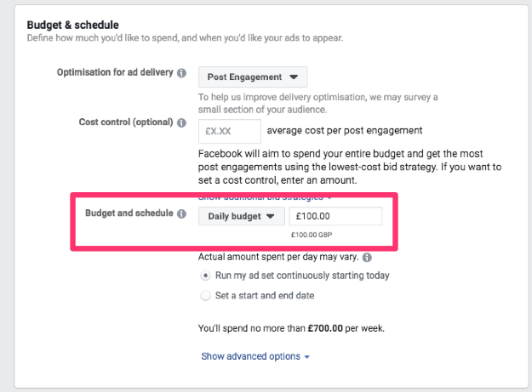
Task: Click the £100.00 budget amount field
Action: point(335,216)
